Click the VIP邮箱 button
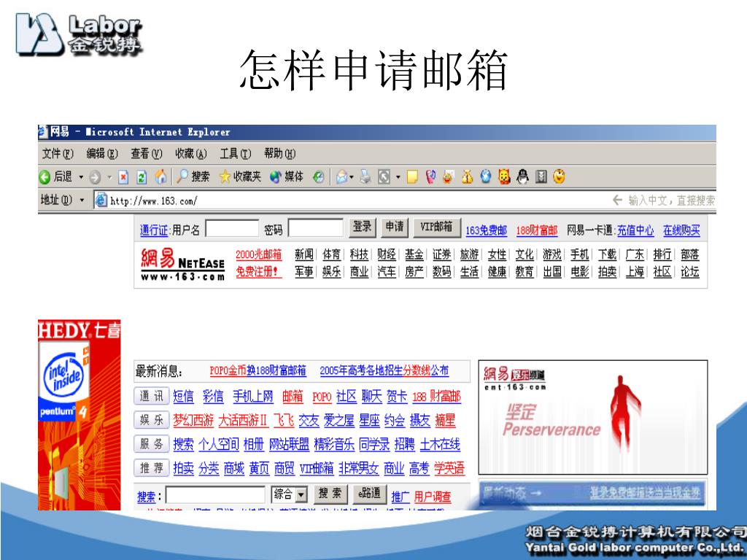 pos(437,227)
